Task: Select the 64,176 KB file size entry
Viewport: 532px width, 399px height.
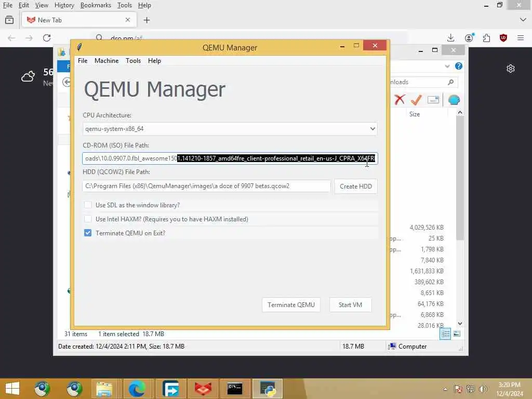Action: click(431, 303)
